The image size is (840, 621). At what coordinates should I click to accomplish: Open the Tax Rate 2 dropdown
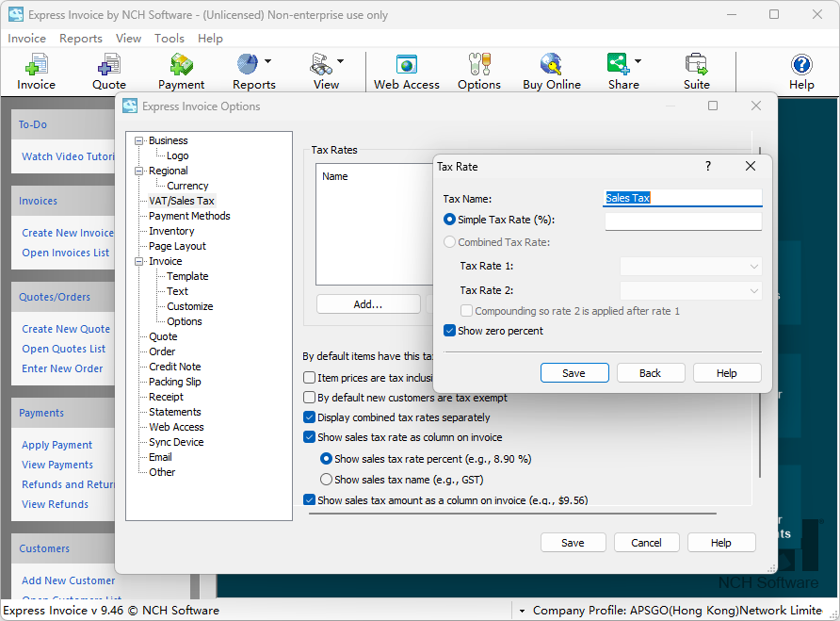(691, 290)
